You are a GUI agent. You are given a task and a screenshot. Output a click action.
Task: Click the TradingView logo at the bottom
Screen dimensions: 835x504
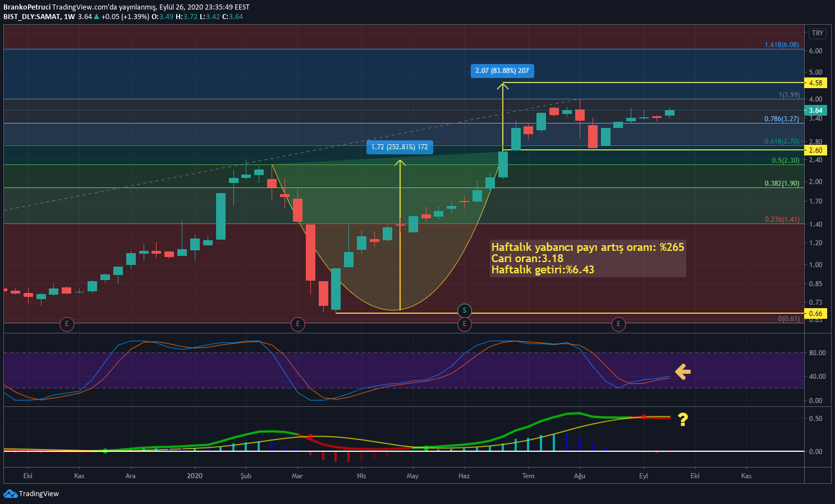pyautogui.click(x=31, y=494)
